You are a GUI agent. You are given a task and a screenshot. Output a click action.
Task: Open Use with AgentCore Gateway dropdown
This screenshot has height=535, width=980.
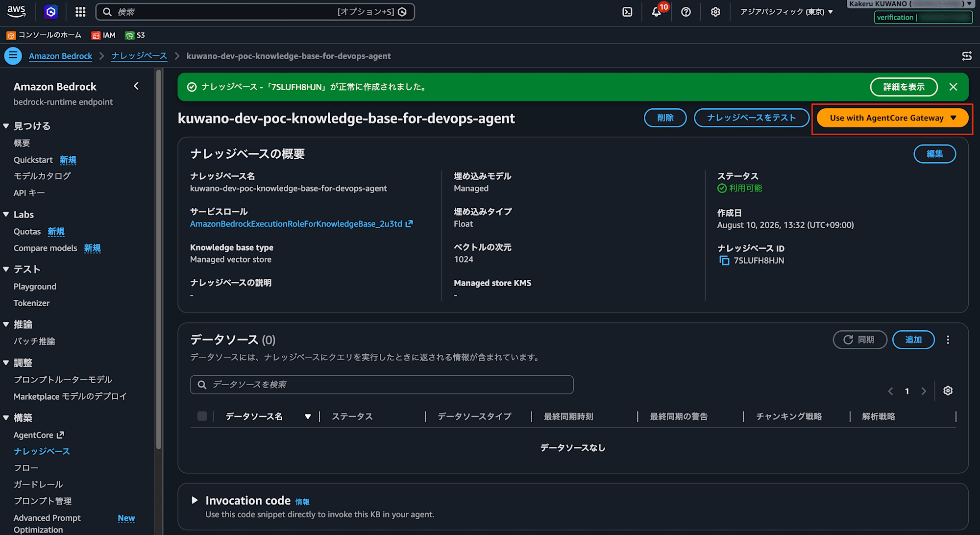(892, 118)
